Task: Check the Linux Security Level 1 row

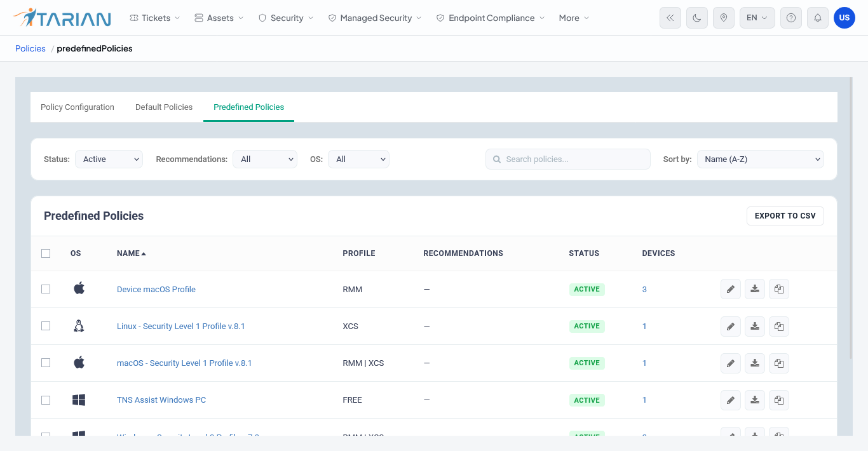Action: pyautogui.click(x=46, y=326)
